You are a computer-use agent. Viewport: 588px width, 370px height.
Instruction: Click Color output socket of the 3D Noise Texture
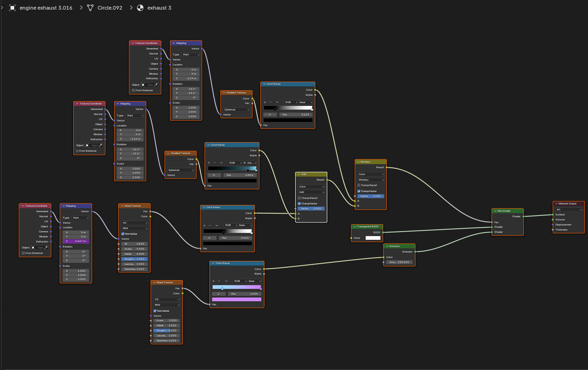click(183, 293)
